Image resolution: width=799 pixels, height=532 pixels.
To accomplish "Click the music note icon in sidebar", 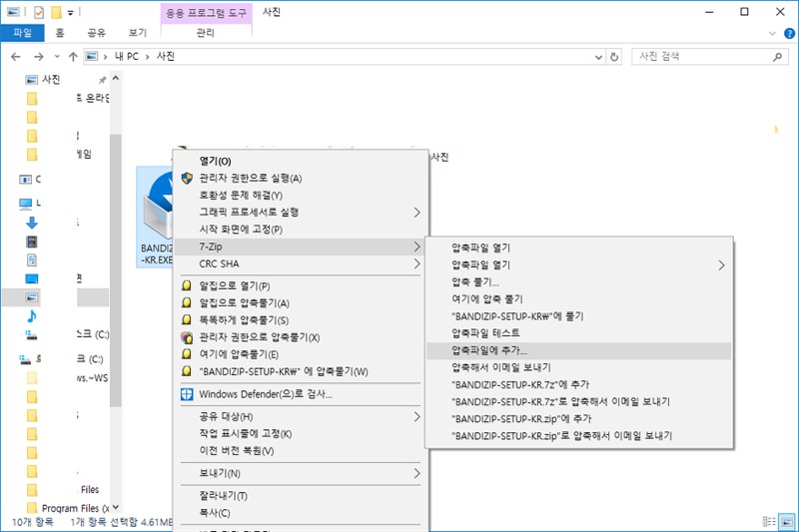I will pyautogui.click(x=31, y=315).
